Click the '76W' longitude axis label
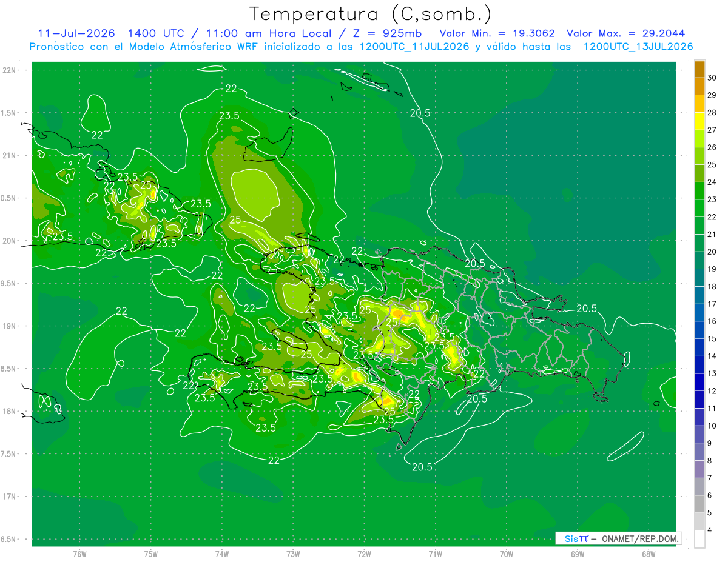 coord(79,554)
